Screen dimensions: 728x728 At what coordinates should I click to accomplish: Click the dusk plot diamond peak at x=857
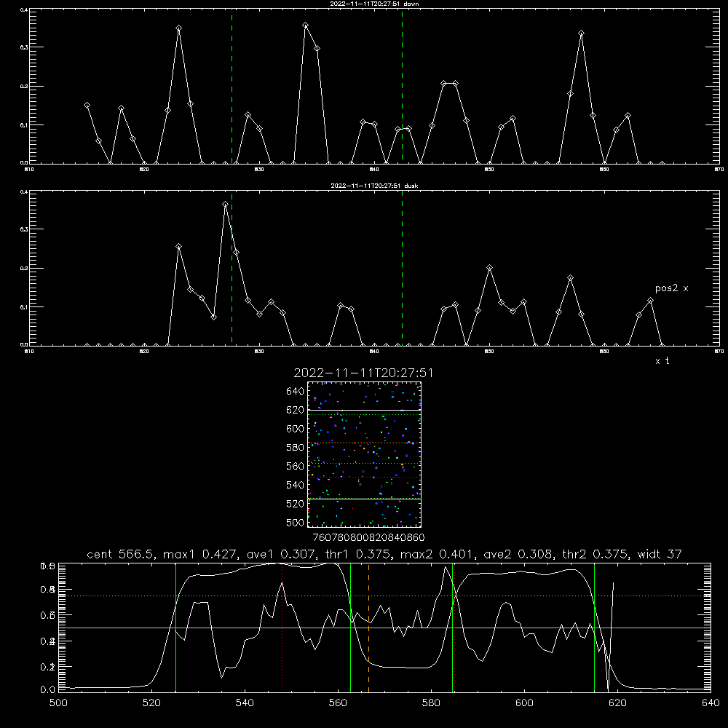570,278
